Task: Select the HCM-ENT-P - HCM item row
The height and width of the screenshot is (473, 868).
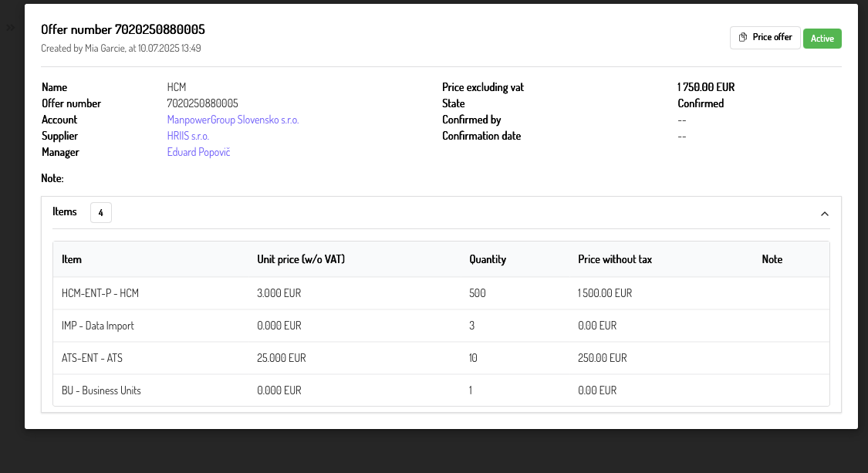Action: tap(441, 293)
